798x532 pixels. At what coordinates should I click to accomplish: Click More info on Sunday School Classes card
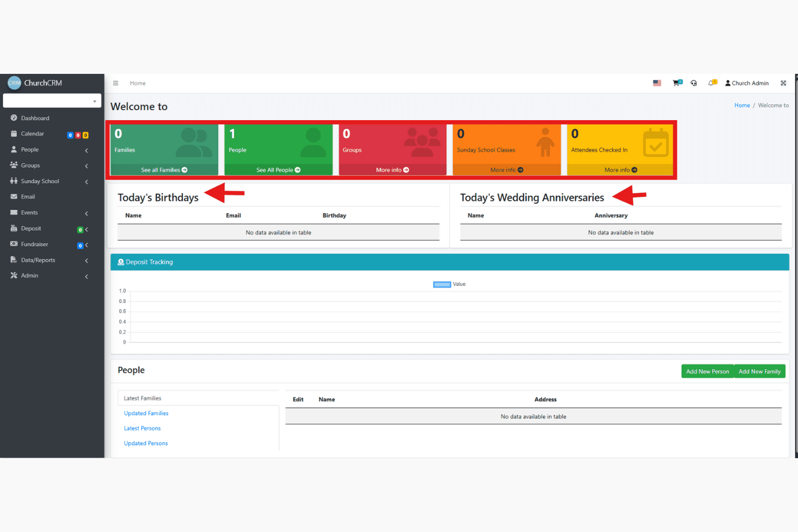point(507,170)
